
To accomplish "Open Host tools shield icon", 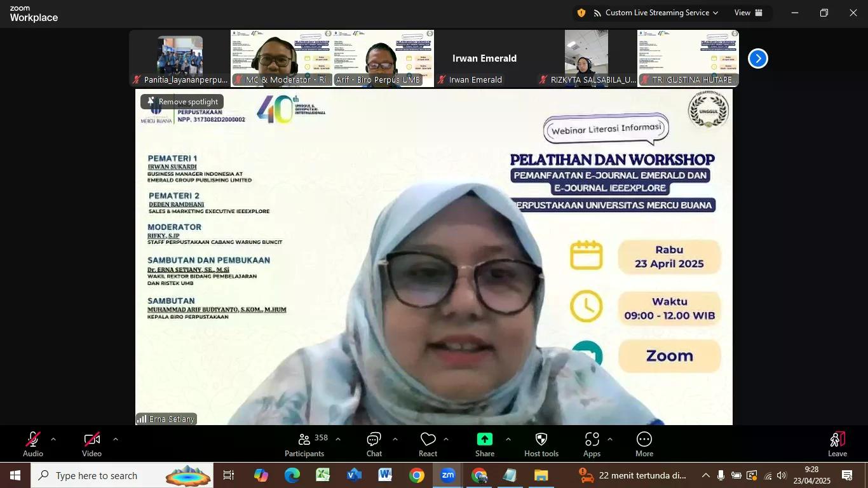I will pos(541,444).
